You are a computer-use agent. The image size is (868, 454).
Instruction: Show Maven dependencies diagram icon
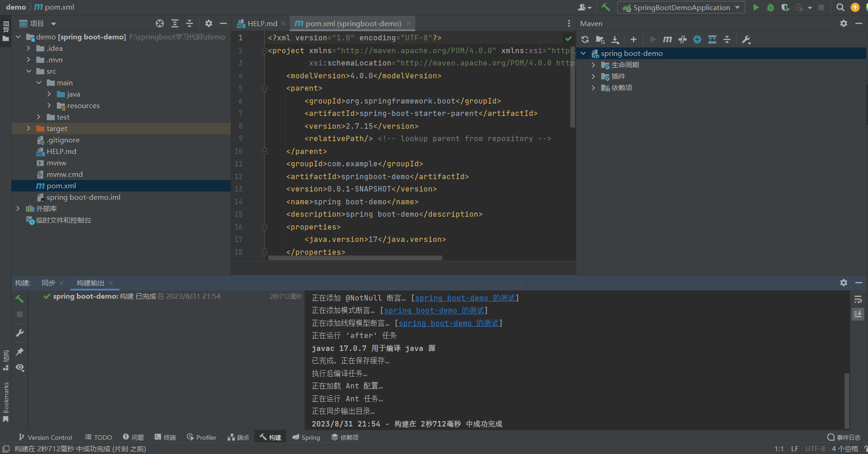[712, 39]
